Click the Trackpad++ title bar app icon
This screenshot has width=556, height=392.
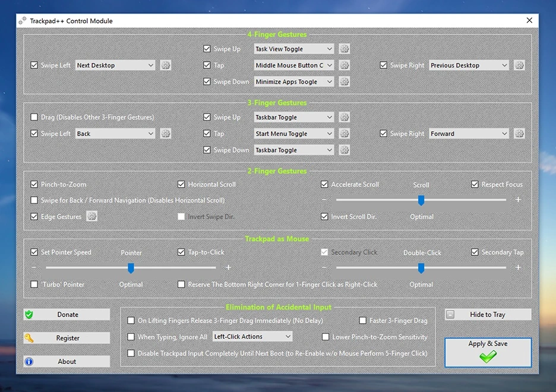point(23,21)
